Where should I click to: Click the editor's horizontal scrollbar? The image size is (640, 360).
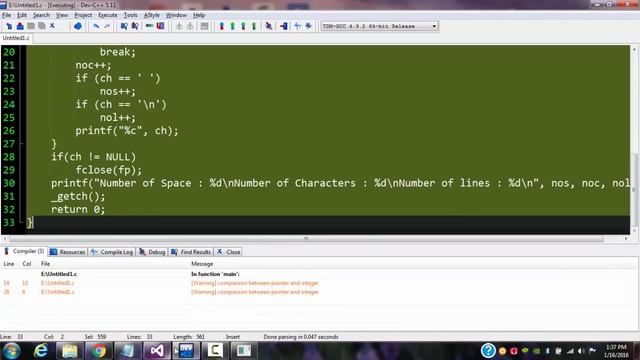[306, 238]
